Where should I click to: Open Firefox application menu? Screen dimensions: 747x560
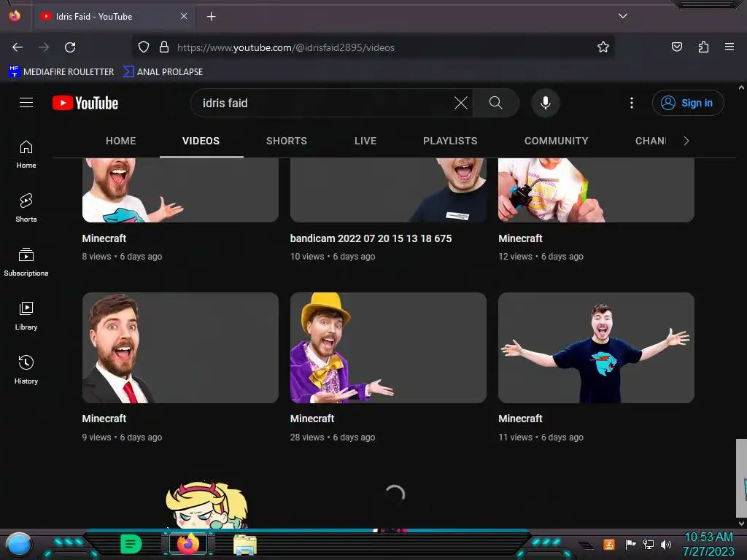[x=729, y=47]
